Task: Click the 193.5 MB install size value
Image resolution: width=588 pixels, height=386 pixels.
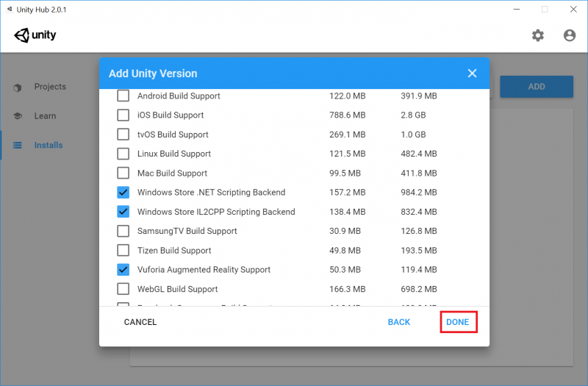Action: click(x=419, y=250)
